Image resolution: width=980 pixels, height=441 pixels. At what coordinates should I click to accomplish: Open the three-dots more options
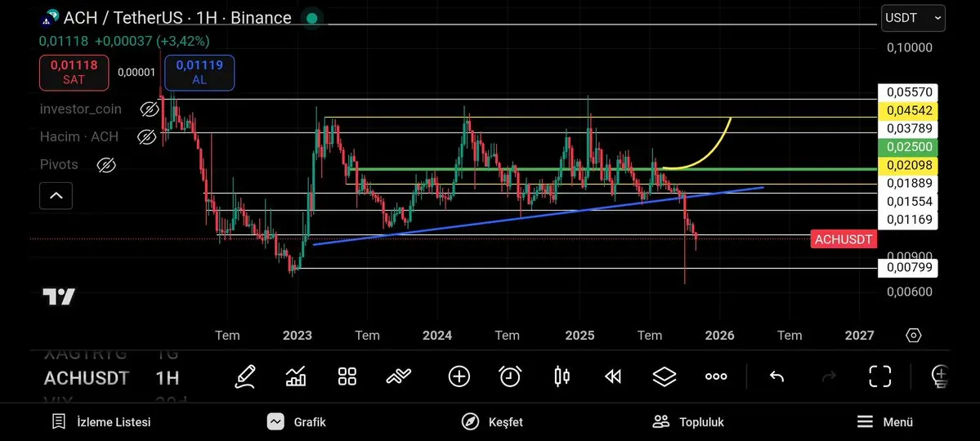click(x=716, y=376)
